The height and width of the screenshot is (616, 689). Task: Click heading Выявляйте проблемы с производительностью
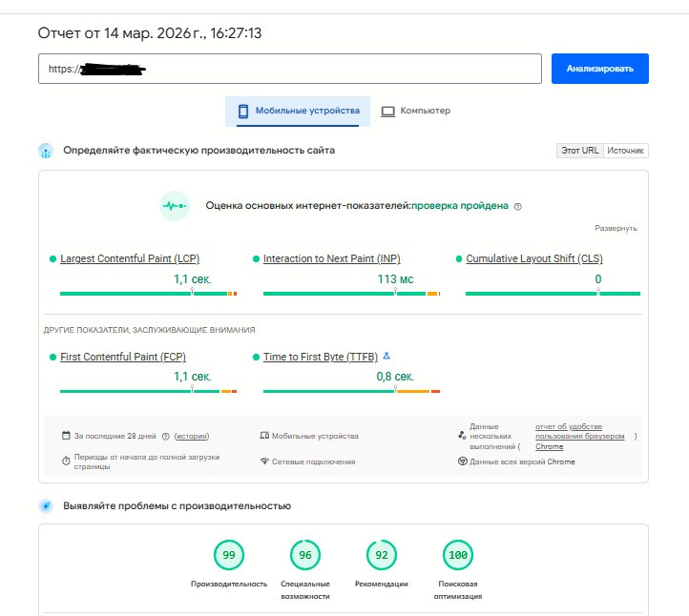pyautogui.click(x=177, y=505)
